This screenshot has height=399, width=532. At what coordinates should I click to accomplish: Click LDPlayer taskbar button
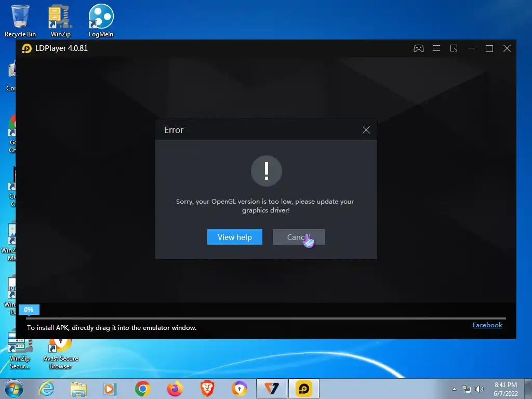tap(303, 389)
